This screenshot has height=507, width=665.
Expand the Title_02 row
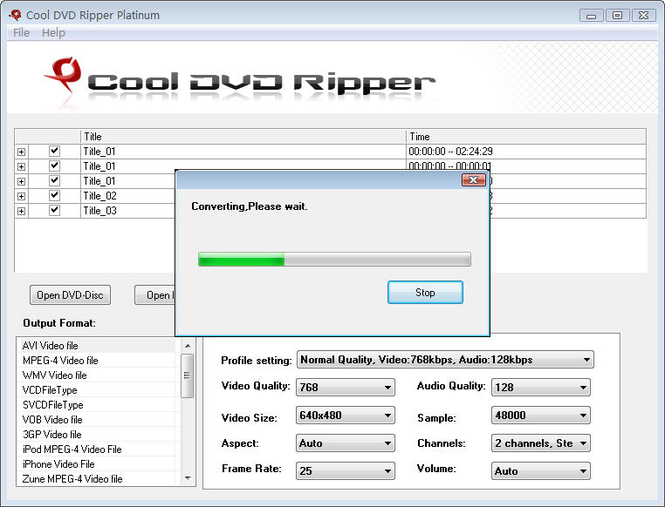[21, 196]
